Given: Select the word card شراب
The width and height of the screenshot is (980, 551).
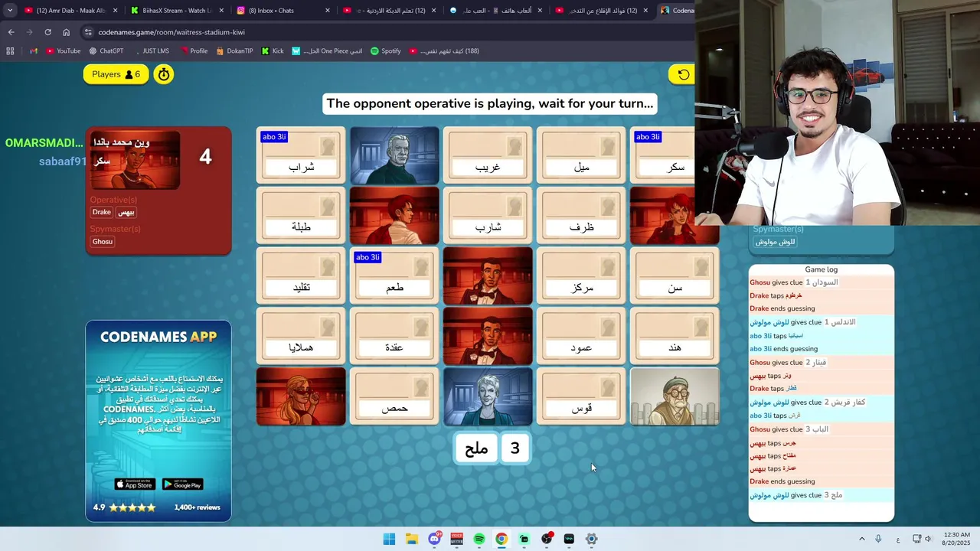Looking at the screenshot, I should click(301, 155).
